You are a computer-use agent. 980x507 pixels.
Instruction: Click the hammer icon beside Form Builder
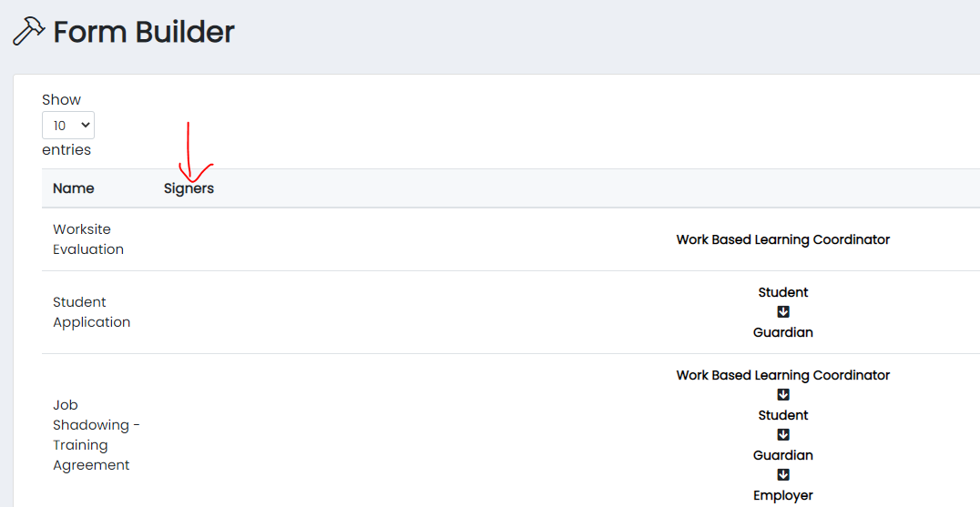(28, 32)
